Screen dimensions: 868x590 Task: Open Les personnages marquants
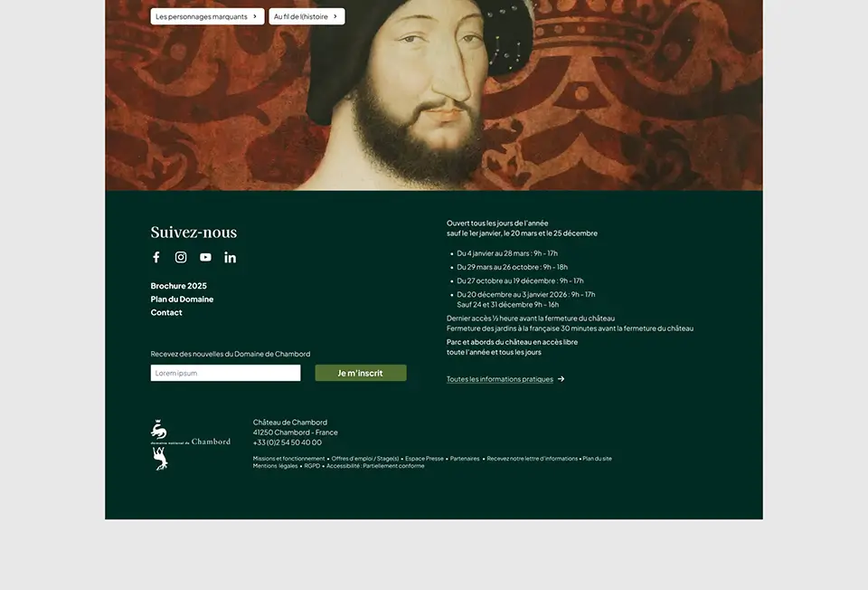click(208, 16)
